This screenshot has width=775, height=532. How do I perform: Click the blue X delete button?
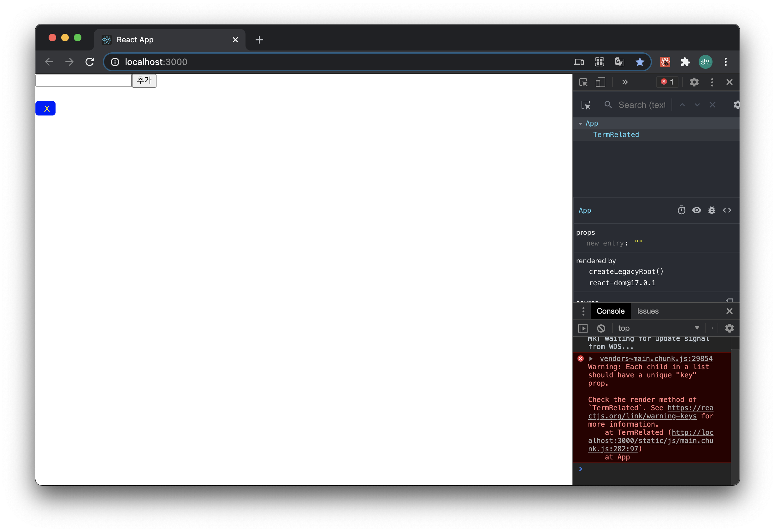pyautogui.click(x=46, y=109)
